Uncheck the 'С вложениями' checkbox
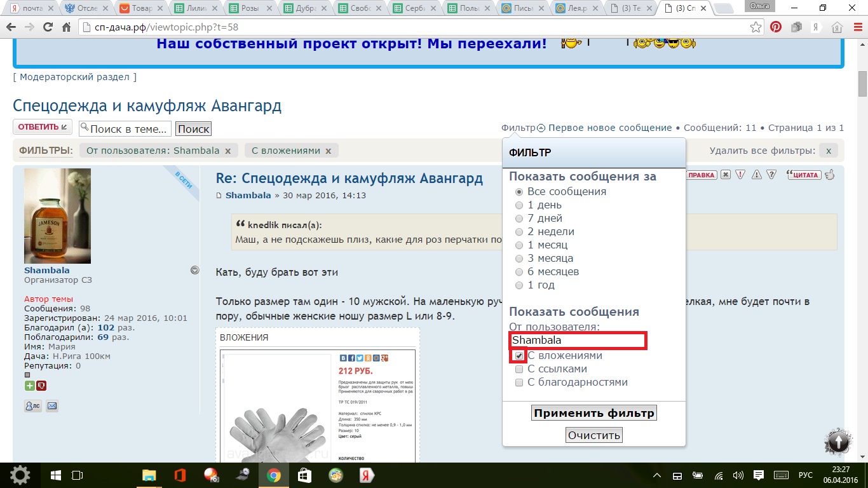This screenshot has height=488, width=868. click(519, 356)
